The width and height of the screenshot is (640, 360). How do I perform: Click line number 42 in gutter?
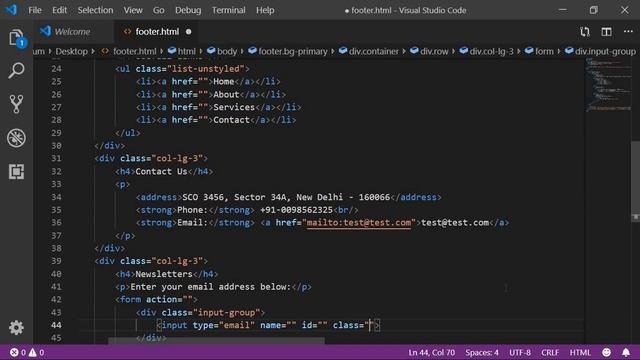point(56,299)
